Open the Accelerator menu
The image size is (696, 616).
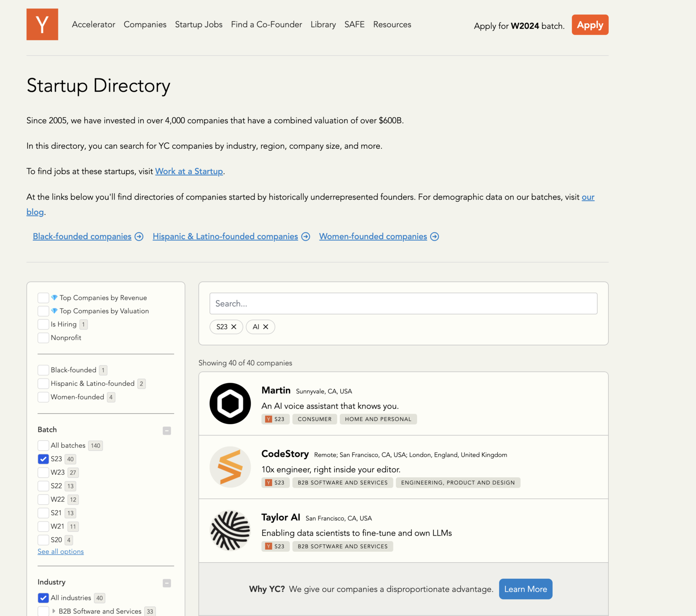94,24
